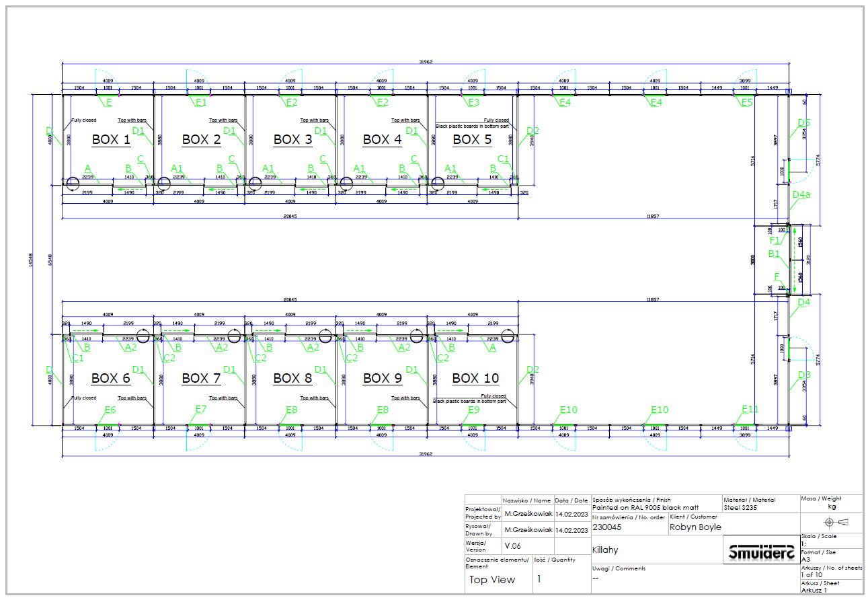Select the BOX 5 room label
Screen dimensions: 868x602
click(x=472, y=140)
